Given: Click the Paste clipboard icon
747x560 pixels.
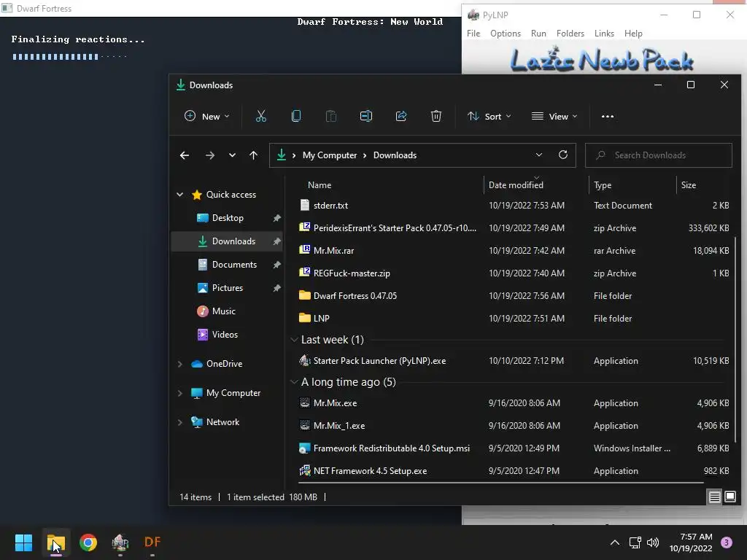Looking at the screenshot, I should pyautogui.click(x=331, y=116).
